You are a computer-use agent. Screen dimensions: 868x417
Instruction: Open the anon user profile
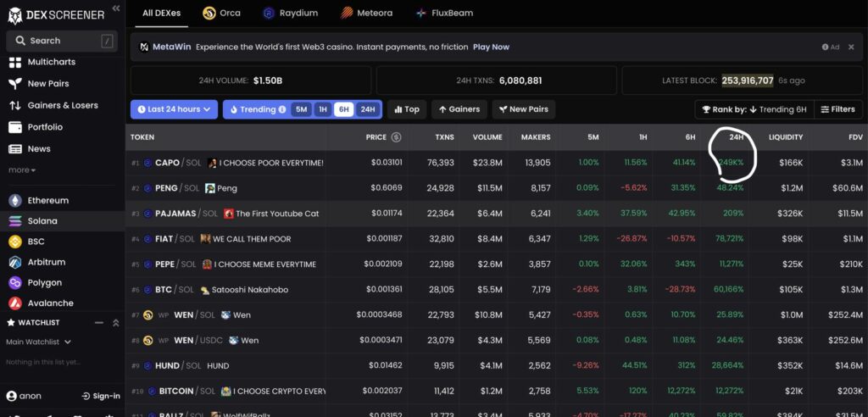[24, 396]
